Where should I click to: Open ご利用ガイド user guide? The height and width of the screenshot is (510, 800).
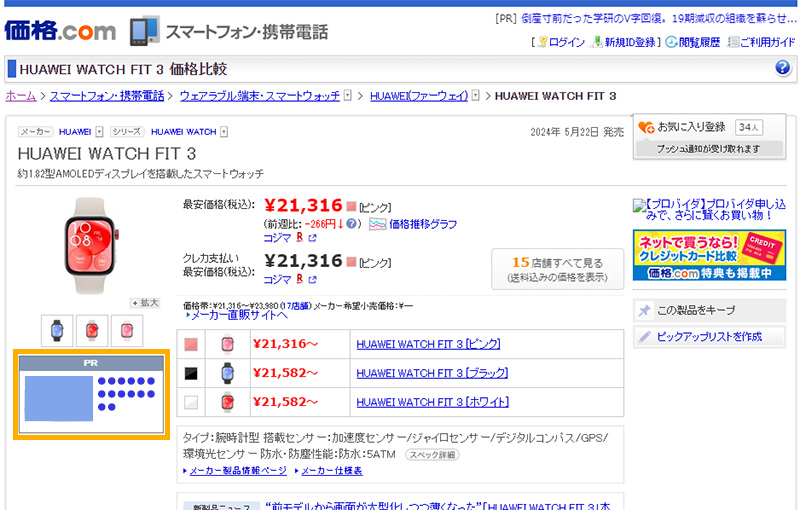point(761,42)
